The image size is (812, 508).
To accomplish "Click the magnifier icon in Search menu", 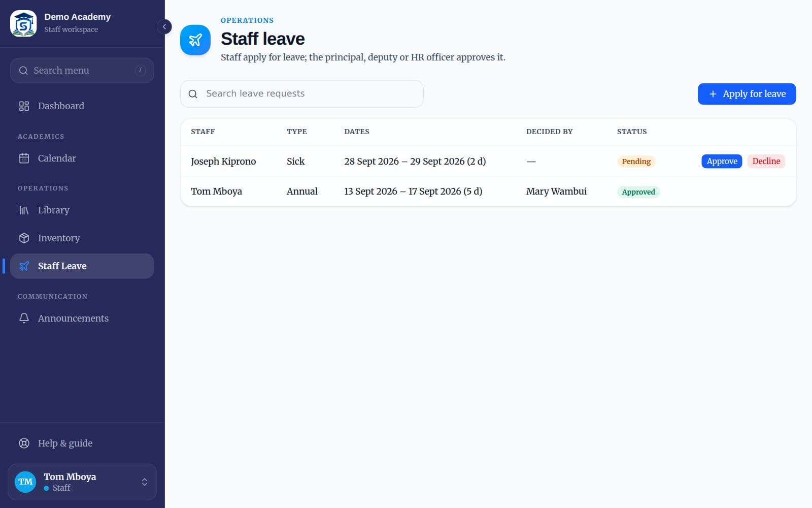I will (x=23, y=71).
